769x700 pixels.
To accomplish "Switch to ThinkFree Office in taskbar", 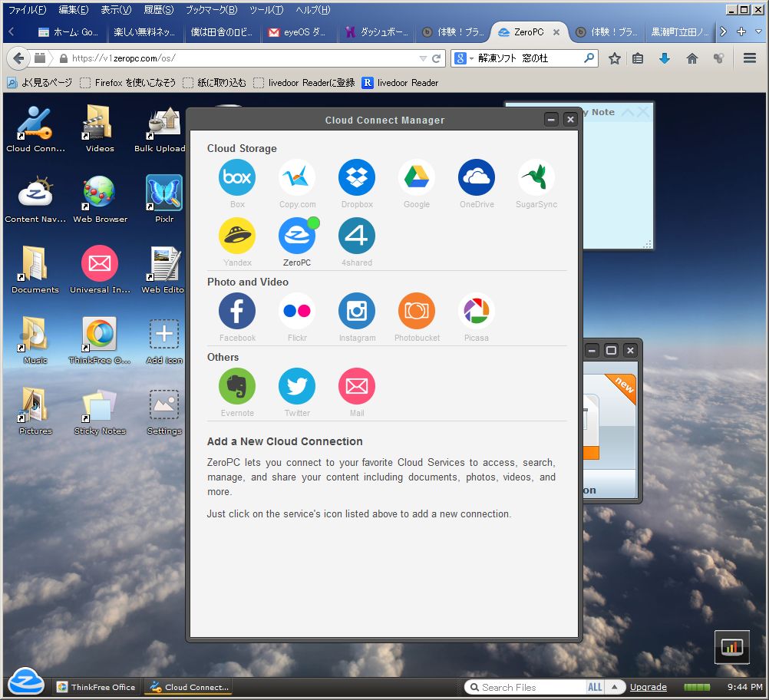I will (x=96, y=687).
